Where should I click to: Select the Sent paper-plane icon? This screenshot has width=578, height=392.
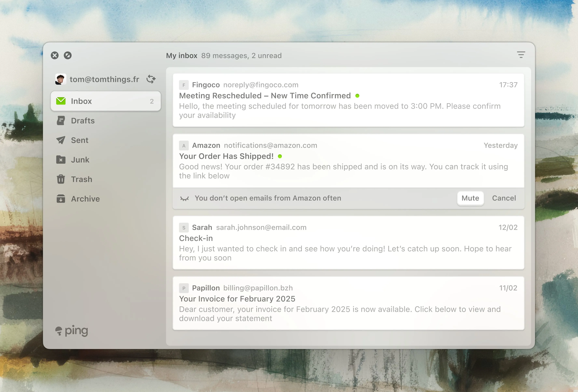tap(61, 140)
